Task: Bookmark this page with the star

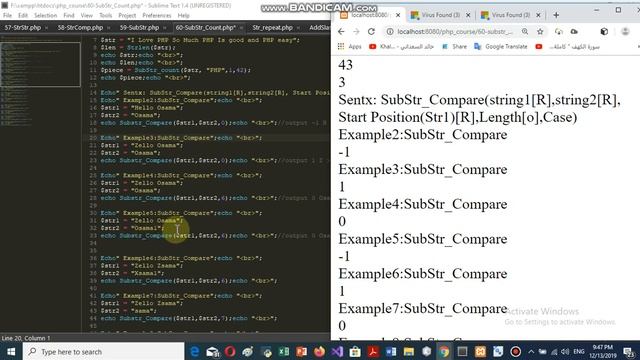Action: tap(540, 31)
